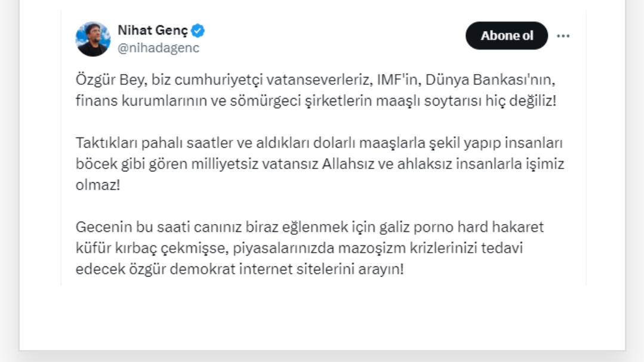This screenshot has height=362, width=644.
Task: Click the word "olmaz!" ending the second paragraph
Action: click(98, 185)
